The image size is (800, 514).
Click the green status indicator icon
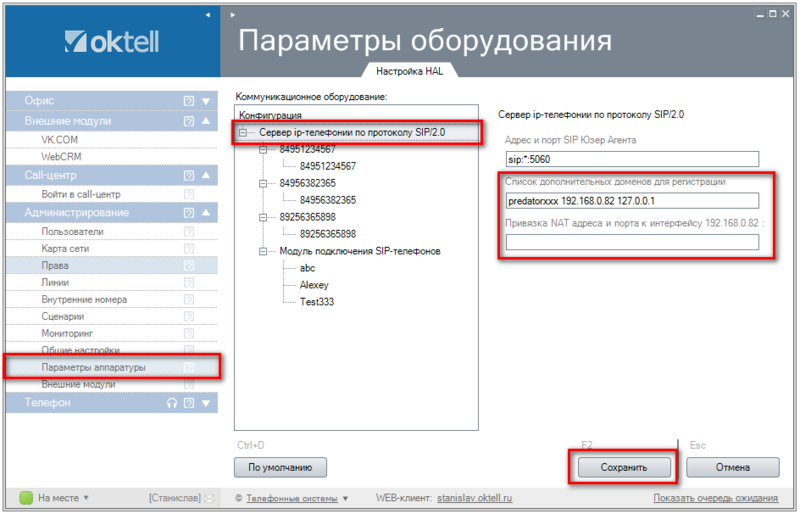[26, 497]
